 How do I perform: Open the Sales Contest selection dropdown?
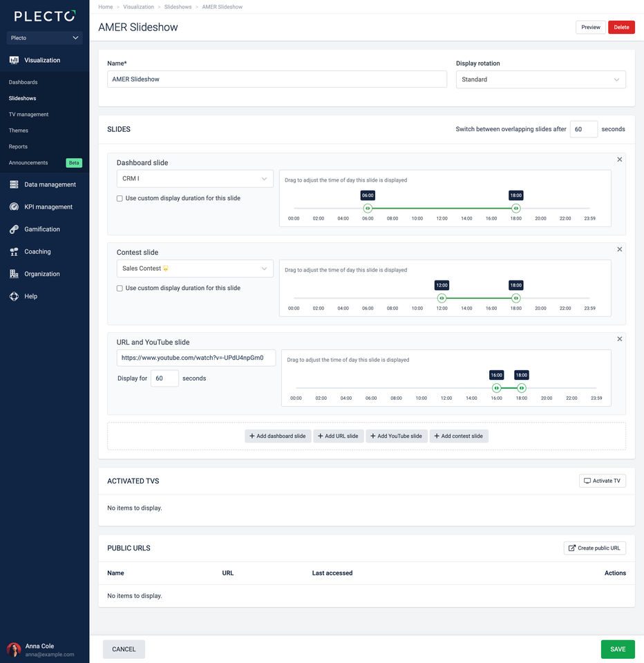point(195,269)
